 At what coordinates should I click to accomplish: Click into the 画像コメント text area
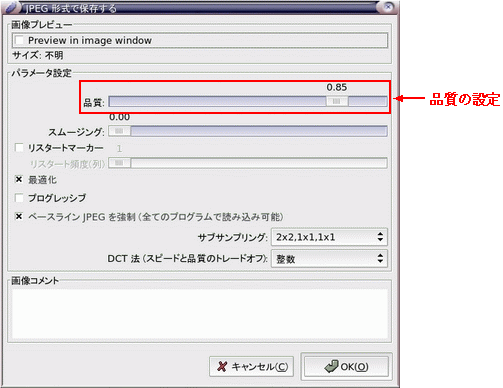point(200,314)
